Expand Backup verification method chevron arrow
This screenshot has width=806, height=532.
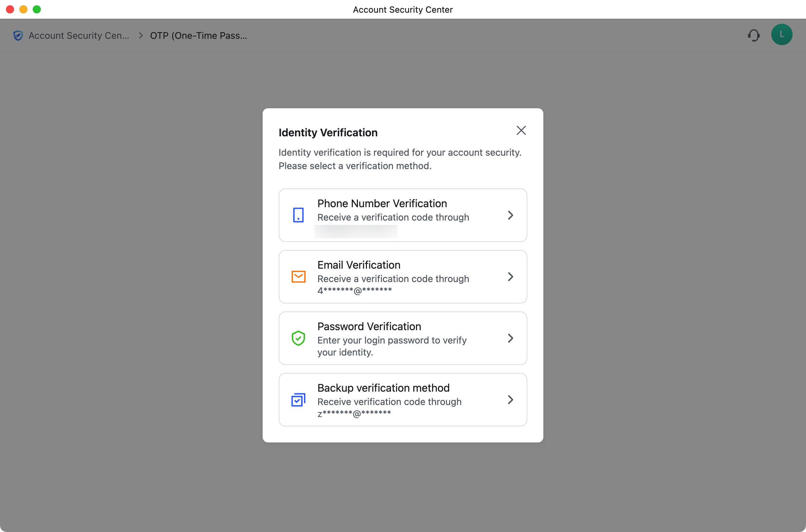coord(510,400)
